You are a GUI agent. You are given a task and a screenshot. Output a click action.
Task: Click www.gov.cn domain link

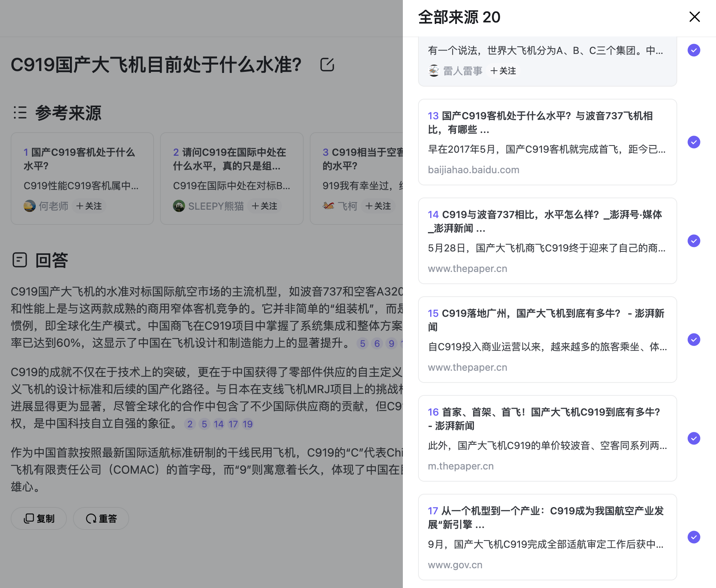[455, 565]
